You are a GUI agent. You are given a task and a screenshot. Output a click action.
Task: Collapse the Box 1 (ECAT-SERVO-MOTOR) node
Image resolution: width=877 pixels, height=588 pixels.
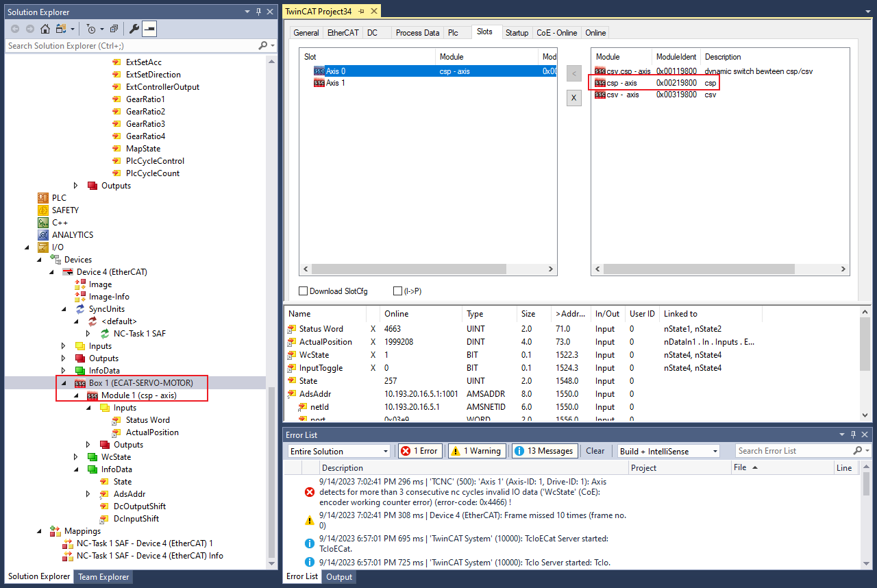coord(64,383)
